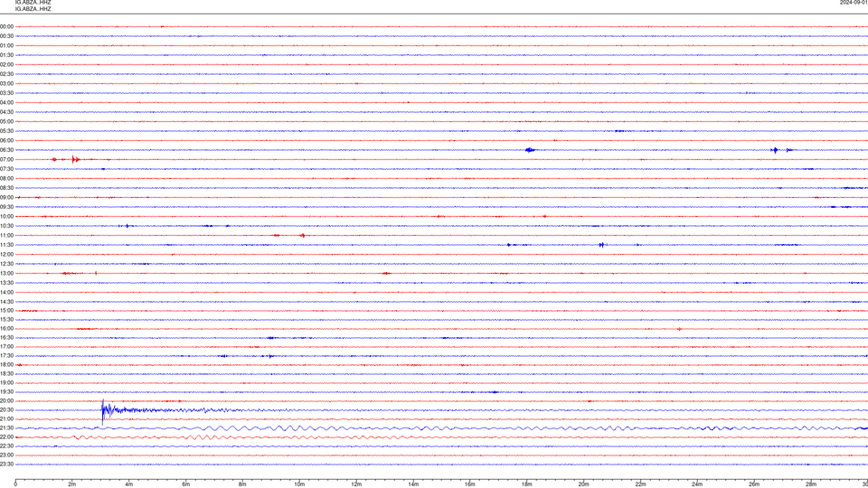Screen dimensions: 868x488
Task: Click the 16:30 time label
Action: (6, 337)
